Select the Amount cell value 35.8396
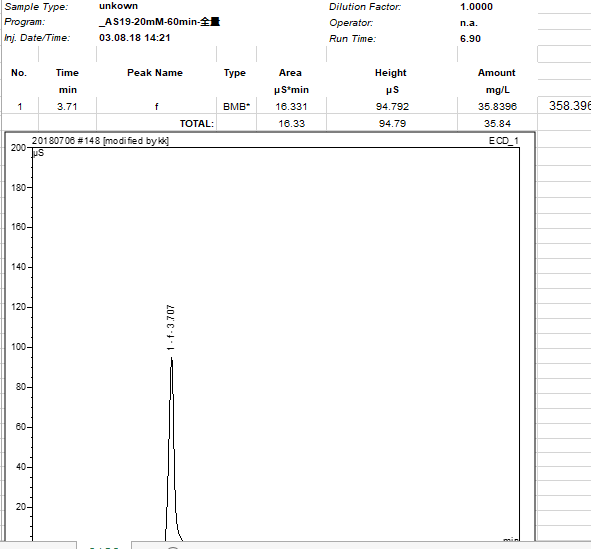 [497, 107]
